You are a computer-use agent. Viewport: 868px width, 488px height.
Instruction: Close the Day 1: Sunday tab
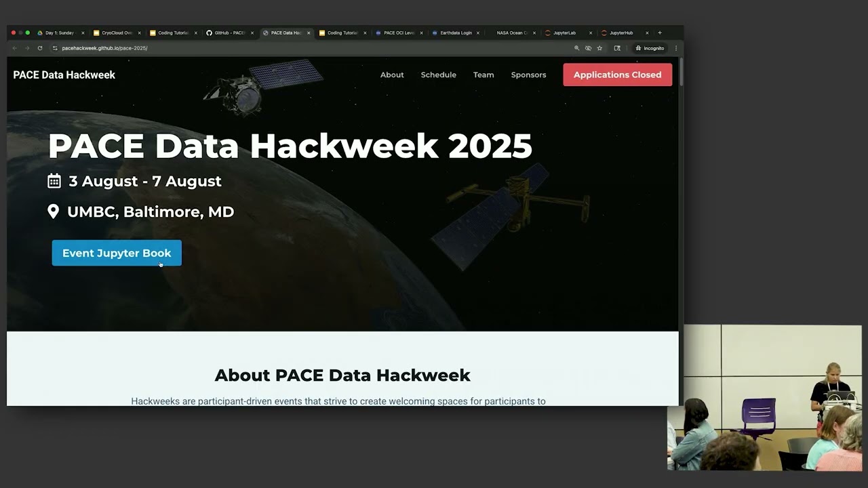click(83, 33)
